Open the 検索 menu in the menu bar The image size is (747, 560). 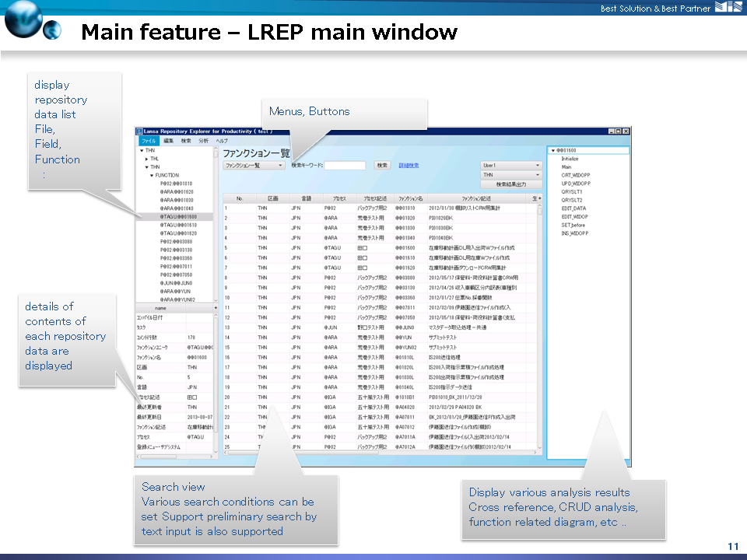coord(186,141)
